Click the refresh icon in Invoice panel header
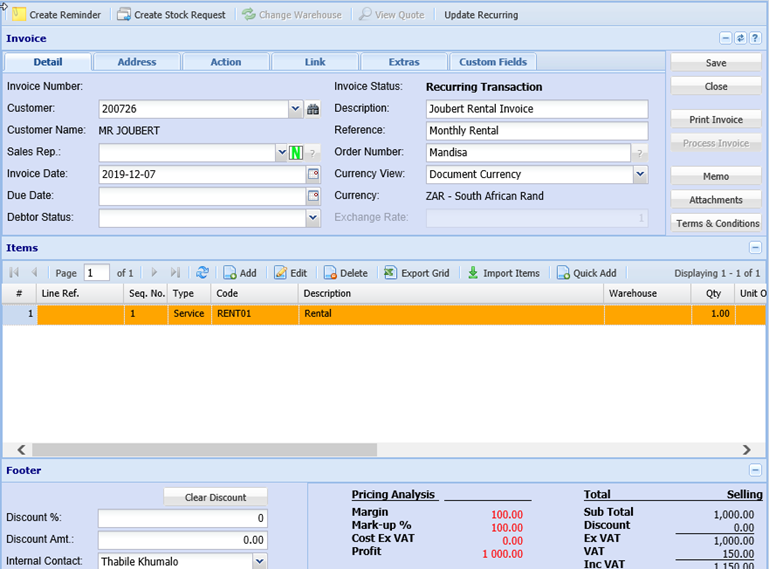This screenshot has width=769, height=569. click(x=740, y=38)
